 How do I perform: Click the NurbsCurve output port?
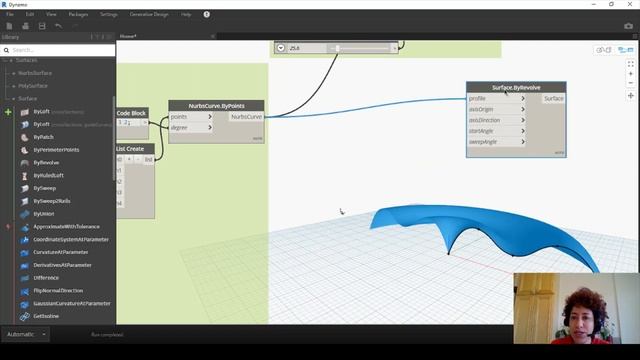click(246, 117)
